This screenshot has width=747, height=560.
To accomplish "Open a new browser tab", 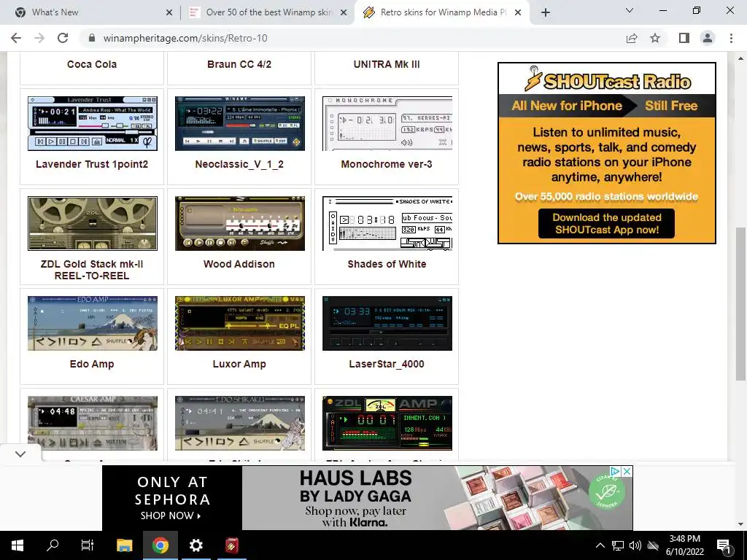I will (x=546, y=12).
